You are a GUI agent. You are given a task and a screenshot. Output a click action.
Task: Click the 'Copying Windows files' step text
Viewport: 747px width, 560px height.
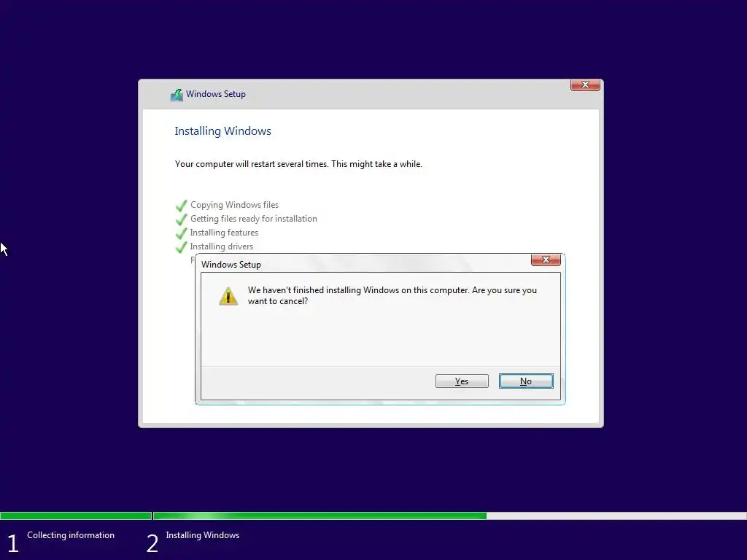pyautogui.click(x=234, y=205)
